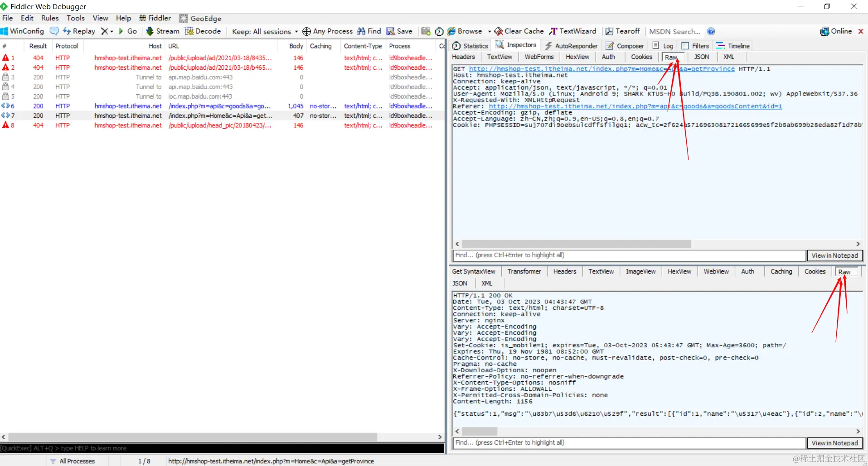The width and height of the screenshot is (868, 466).
Task: Sort sessions by Result column header
Action: (38, 46)
